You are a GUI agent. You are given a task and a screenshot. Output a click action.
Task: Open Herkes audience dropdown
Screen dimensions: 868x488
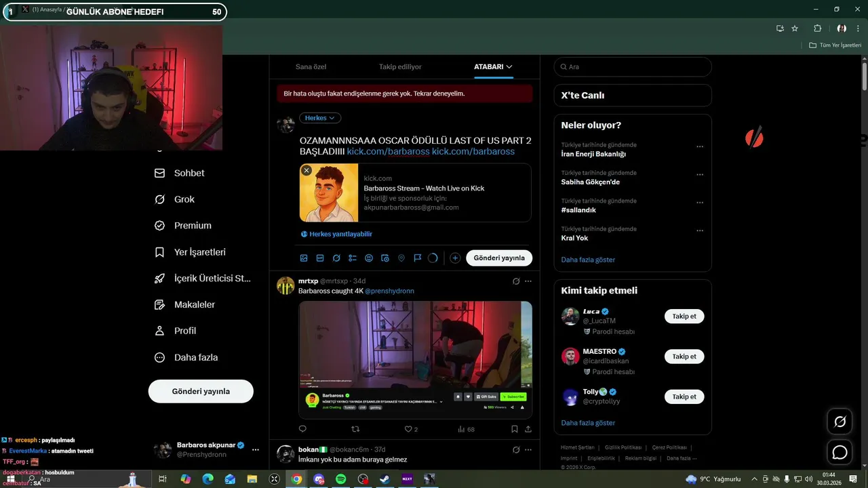coord(320,118)
